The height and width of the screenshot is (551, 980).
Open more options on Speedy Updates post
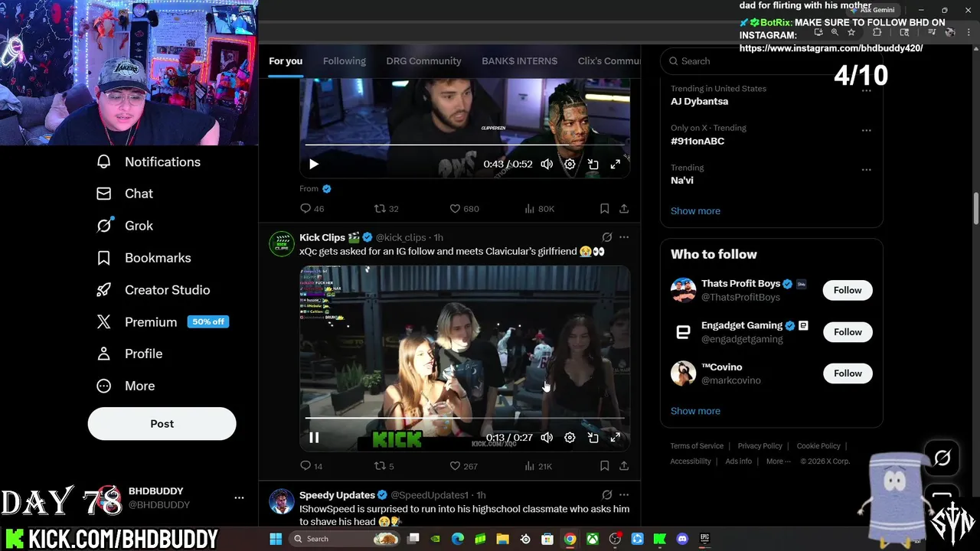[x=624, y=495]
